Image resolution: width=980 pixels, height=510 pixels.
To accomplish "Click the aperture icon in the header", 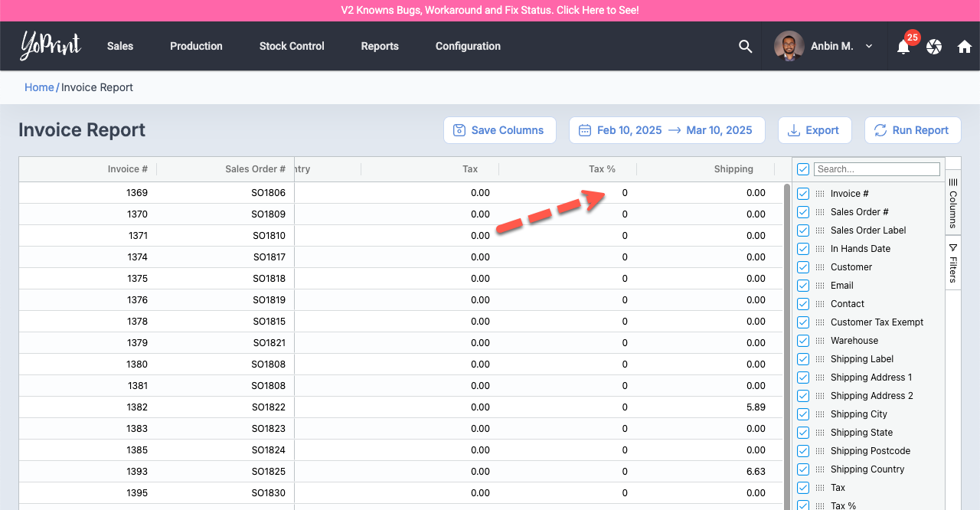I will (934, 47).
